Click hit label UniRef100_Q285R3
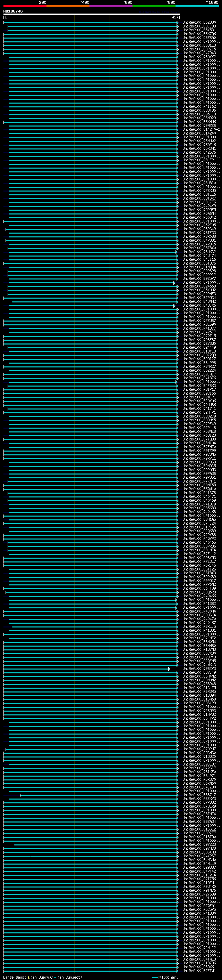This screenshot has height=980, width=222. point(199,711)
